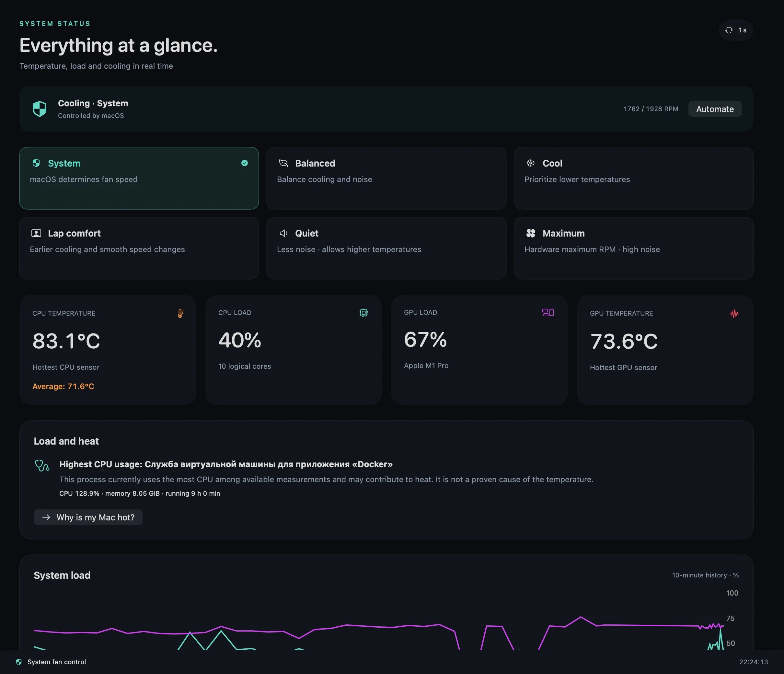Click the purple GPU Load icon

point(548,312)
